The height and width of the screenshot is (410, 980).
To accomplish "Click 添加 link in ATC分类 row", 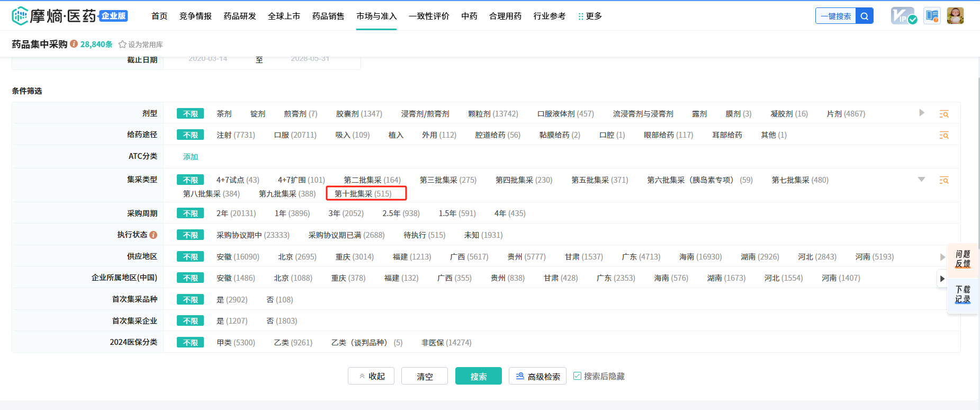I will pos(190,157).
